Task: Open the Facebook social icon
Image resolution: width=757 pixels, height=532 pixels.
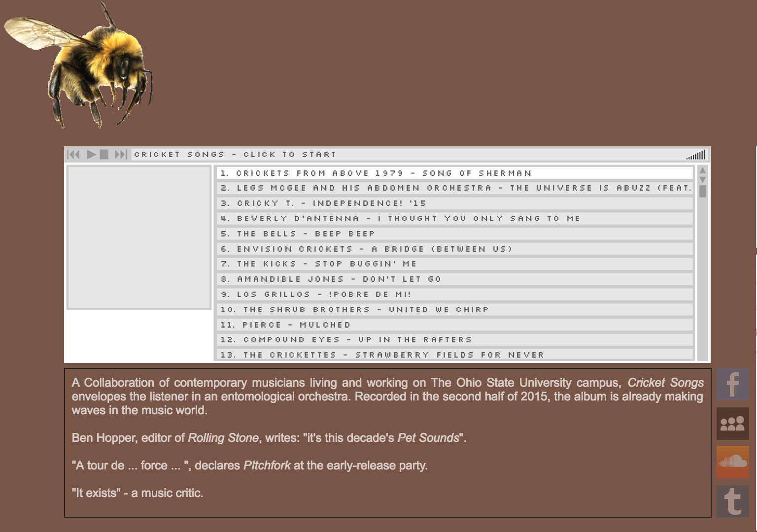Action: click(x=732, y=385)
